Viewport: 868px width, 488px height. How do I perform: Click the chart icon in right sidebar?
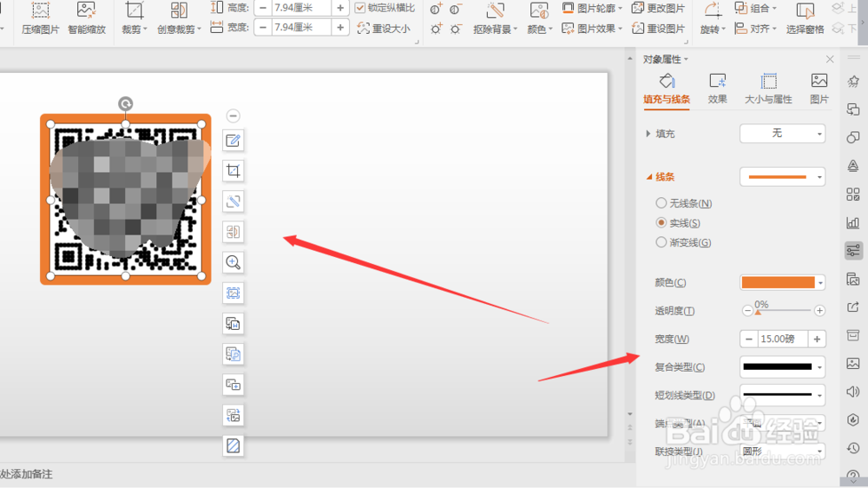tap(853, 222)
